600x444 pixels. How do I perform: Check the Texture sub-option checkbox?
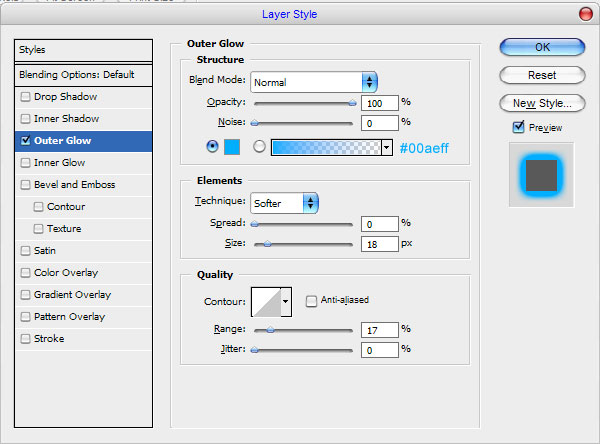click(38, 229)
